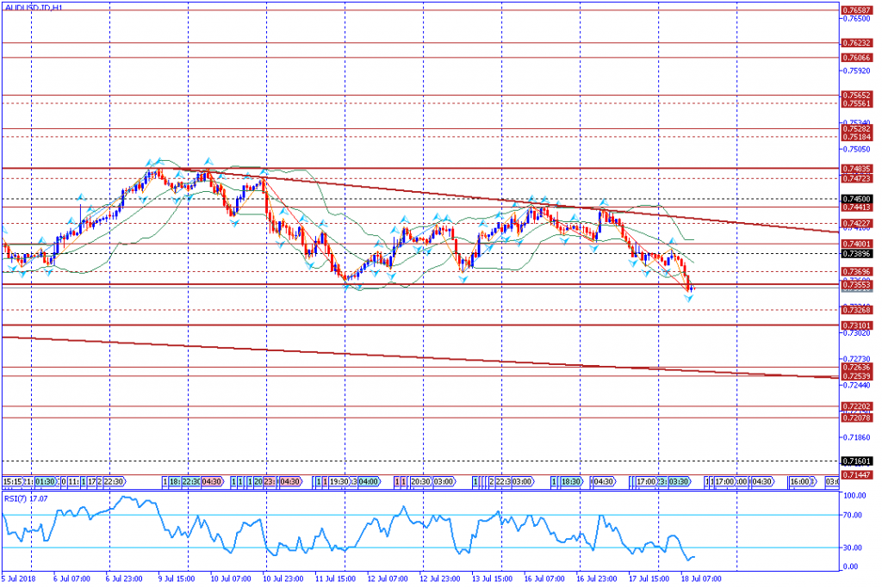Click the 0.71447 price level label
This screenshot has height=588, width=882.
pos(857,475)
